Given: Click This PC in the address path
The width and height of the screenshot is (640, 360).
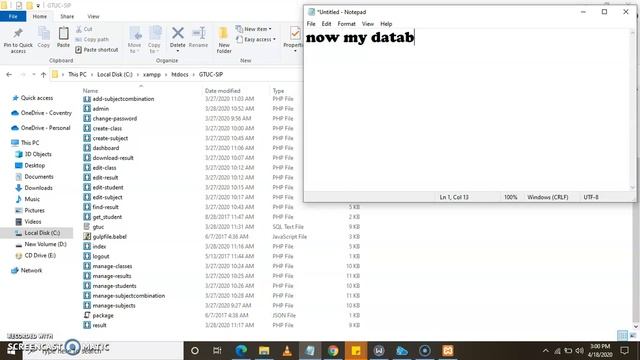Looking at the screenshot, I should click(x=77, y=75).
